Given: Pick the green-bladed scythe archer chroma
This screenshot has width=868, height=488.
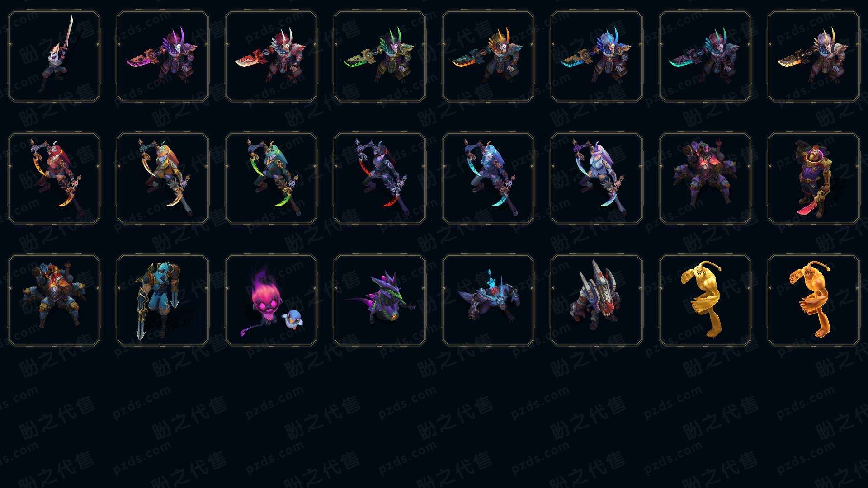Looking at the screenshot, I should point(271,178).
